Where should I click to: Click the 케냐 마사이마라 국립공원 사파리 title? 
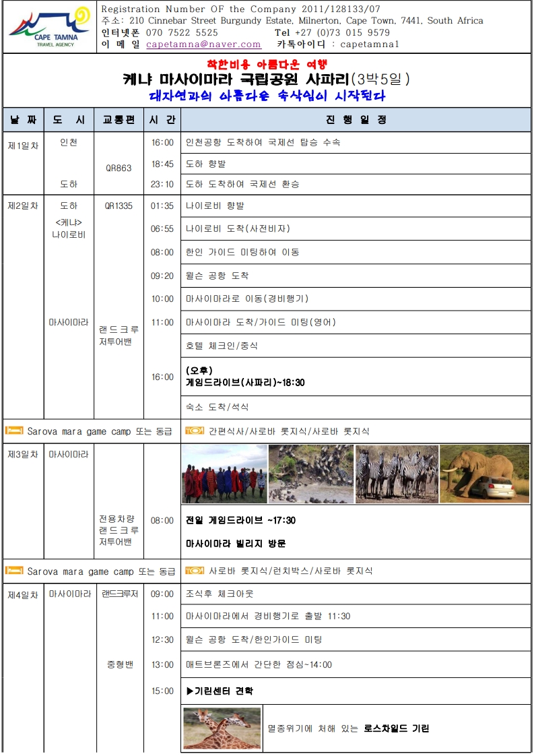coord(267,80)
